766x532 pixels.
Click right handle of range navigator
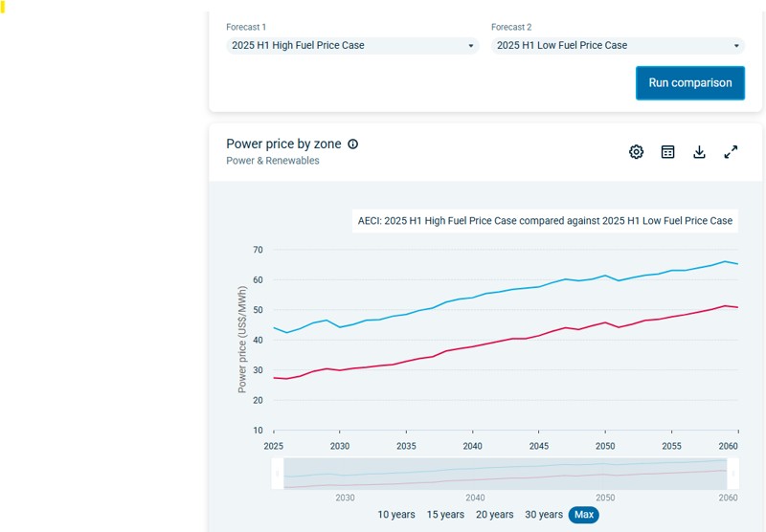pos(733,473)
